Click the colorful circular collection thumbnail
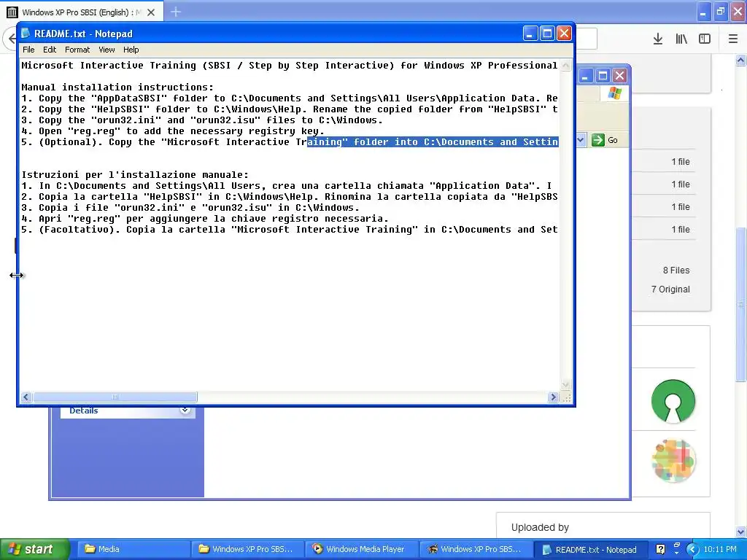 [x=673, y=461]
